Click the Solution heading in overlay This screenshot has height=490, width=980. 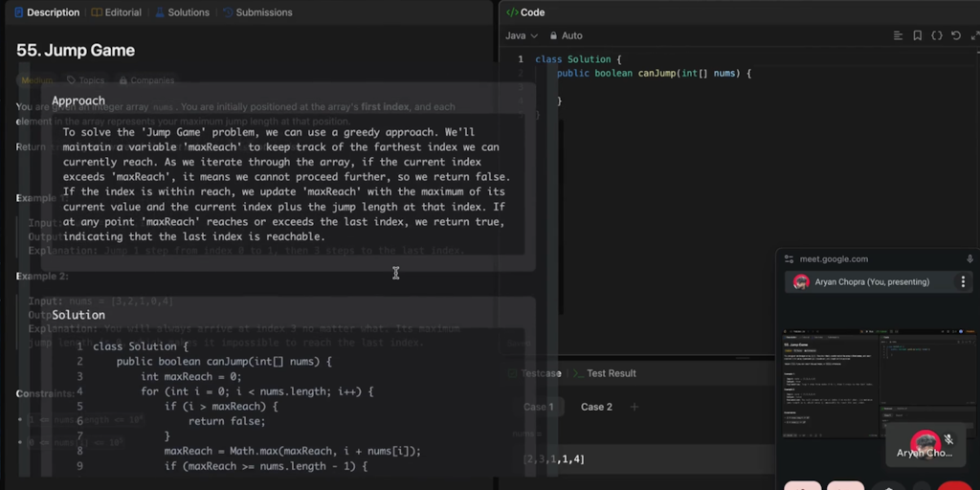click(x=78, y=315)
